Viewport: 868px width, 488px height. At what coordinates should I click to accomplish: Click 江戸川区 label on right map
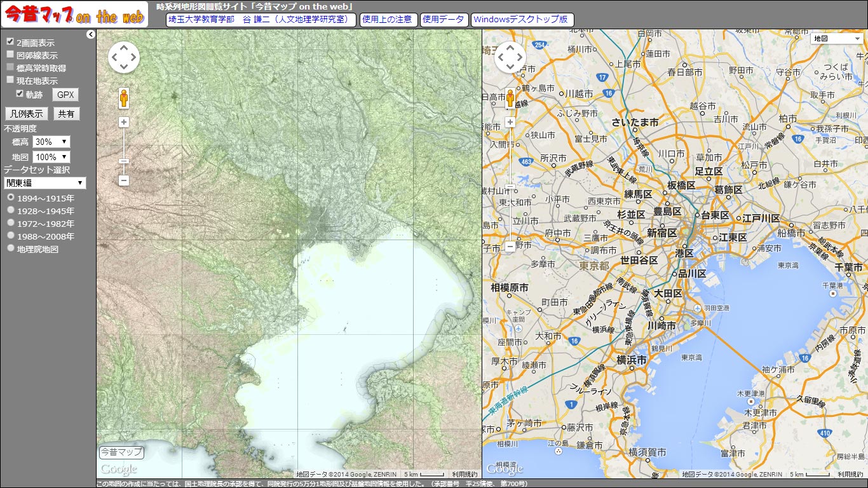pyautogui.click(x=760, y=218)
